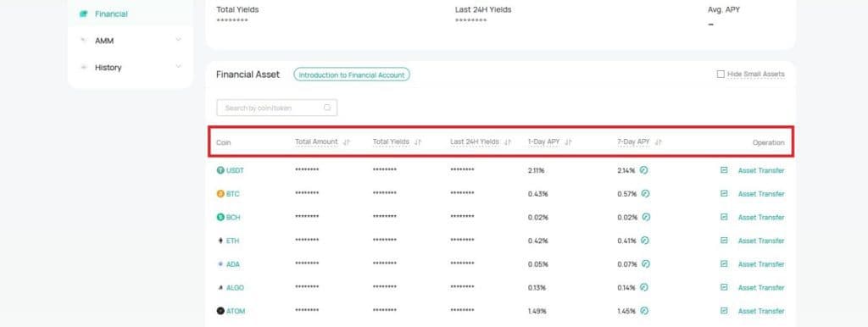Open the ETH coin name link
Viewport: 868px width, 327px height.
pyautogui.click(x=232, y=241)
